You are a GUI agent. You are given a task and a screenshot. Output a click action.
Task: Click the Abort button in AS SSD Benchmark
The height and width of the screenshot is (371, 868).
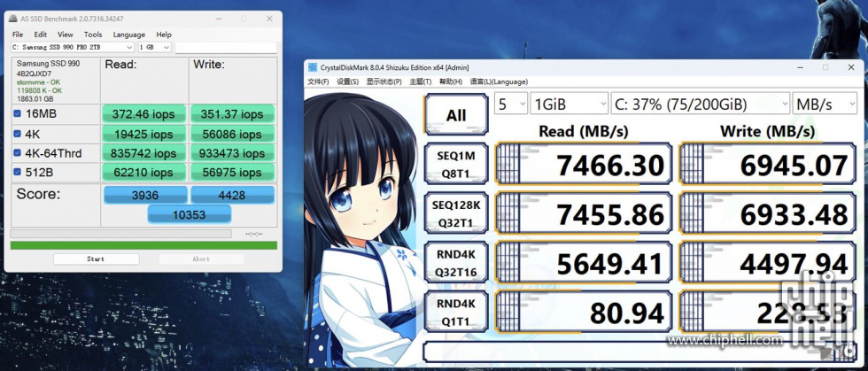pyautogui.click(x=201, y=259)
